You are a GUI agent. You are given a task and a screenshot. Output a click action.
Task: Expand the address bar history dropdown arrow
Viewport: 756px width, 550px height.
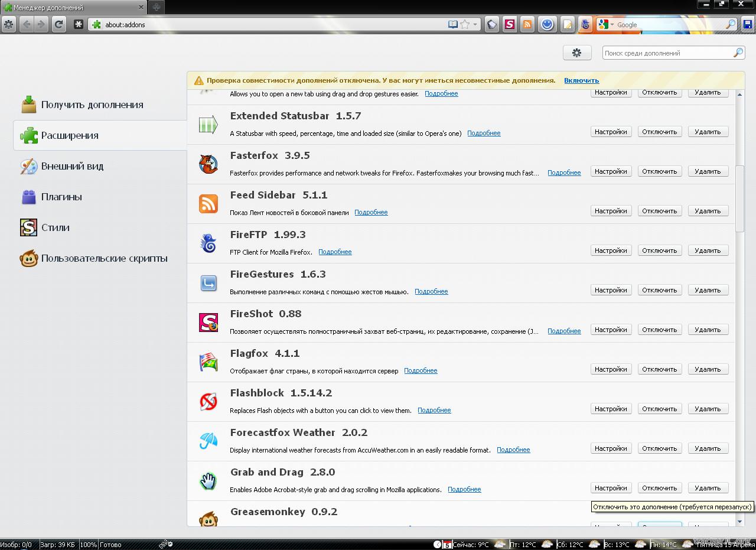[x=475, y=25]
